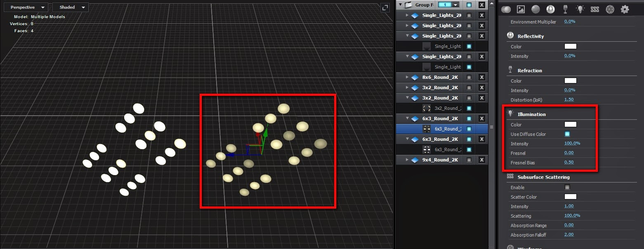Open the SSS subsurface scattering tab icon

[x=595, y=9]
